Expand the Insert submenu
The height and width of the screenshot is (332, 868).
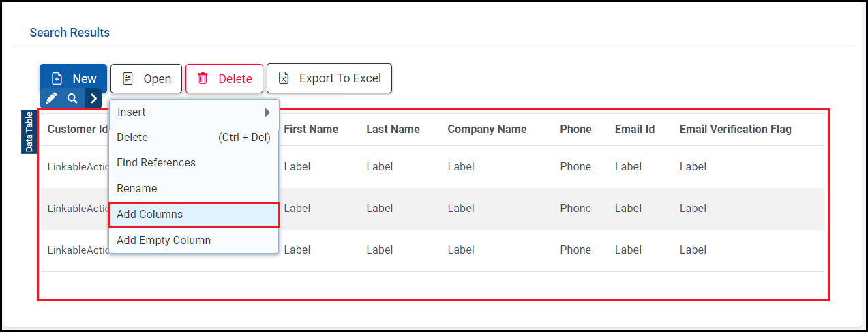pos(194,112)
